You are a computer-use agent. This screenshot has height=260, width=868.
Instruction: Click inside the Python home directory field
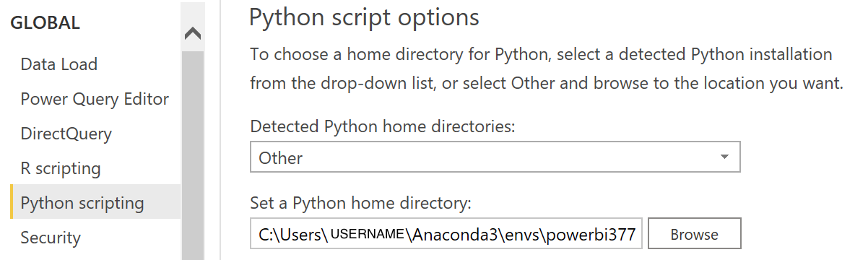pyautogui.click(x=446, y=234)
